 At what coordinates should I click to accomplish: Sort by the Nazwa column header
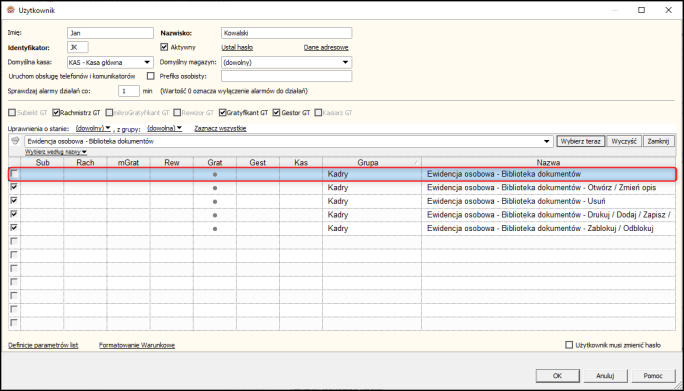(x=548, y=162)
